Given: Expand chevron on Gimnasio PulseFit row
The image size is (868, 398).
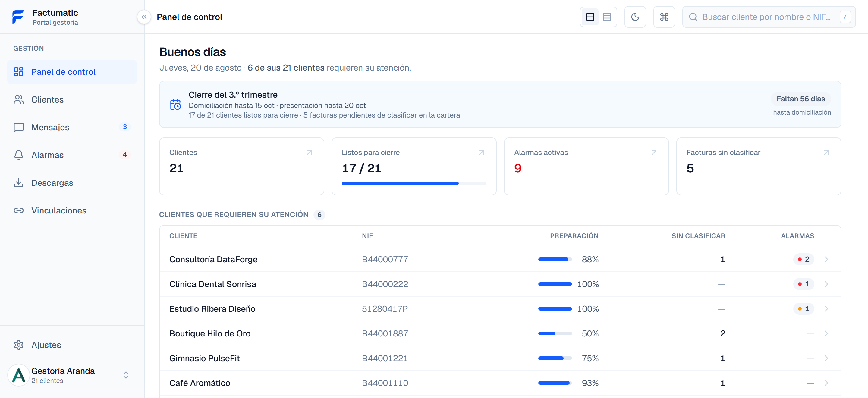Looking at the screenshot, I should point(826,358).
